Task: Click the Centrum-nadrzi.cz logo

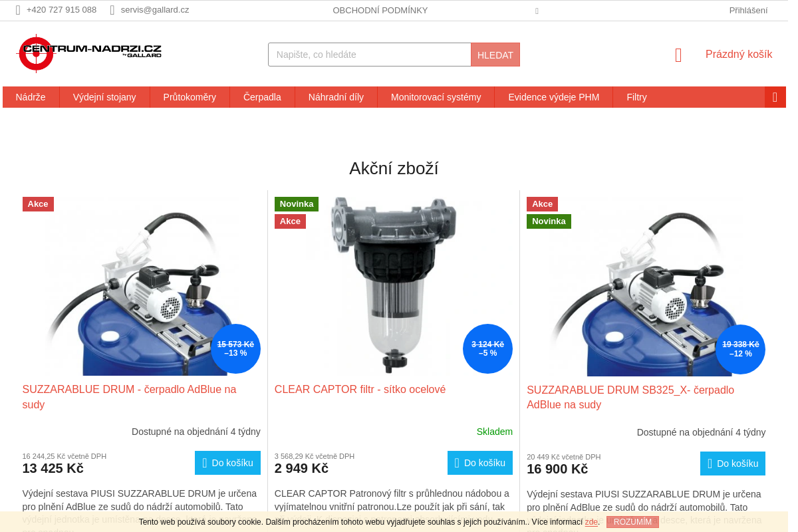Action: coord(89,53)
